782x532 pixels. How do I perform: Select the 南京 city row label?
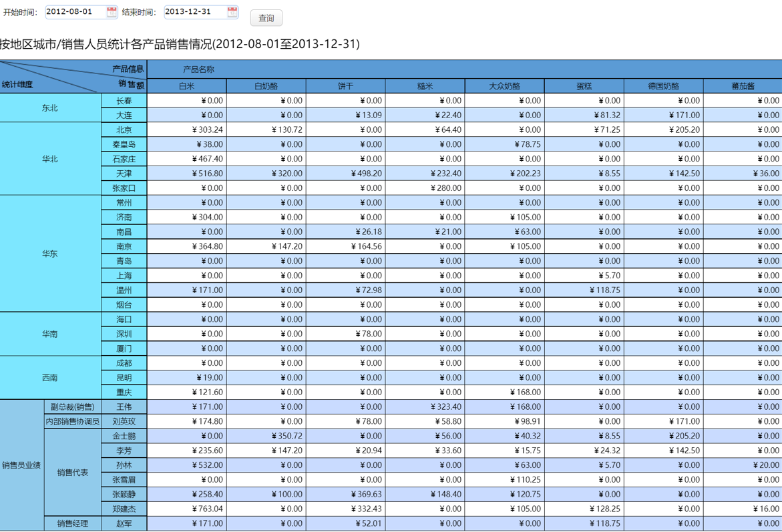coord(124,246)
